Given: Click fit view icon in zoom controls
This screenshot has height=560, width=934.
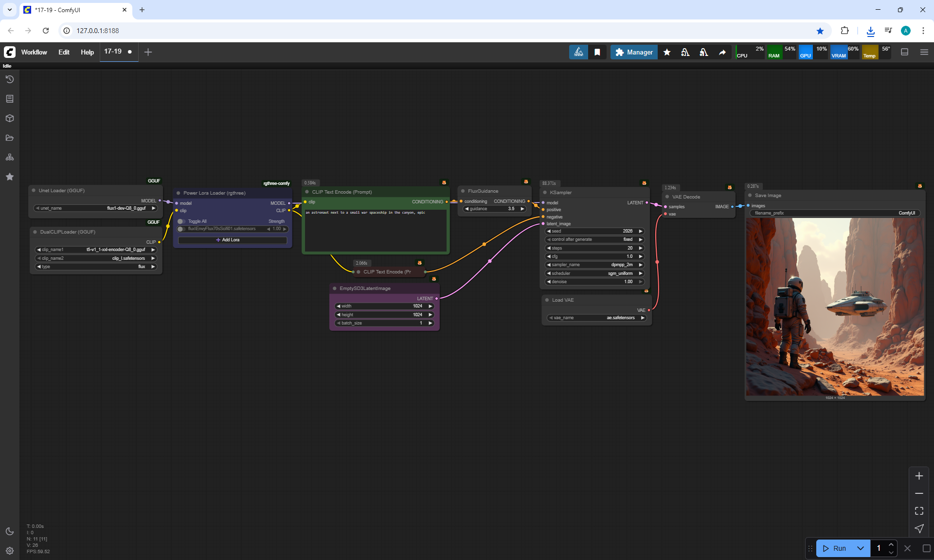Looking at the screenshot, I should click(x=919, y=511).
